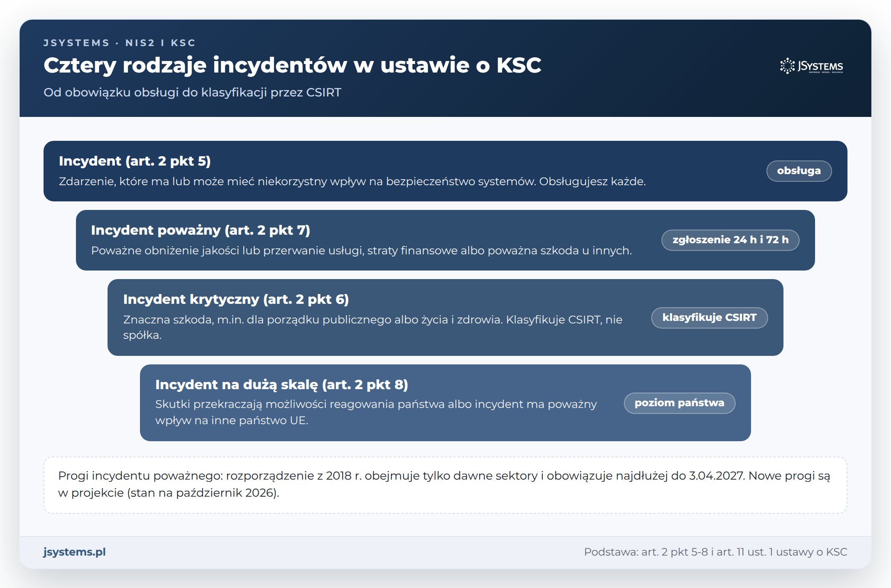Click the 'zgłoszenie 24 h i 72 h' badge

click(730, 240)
